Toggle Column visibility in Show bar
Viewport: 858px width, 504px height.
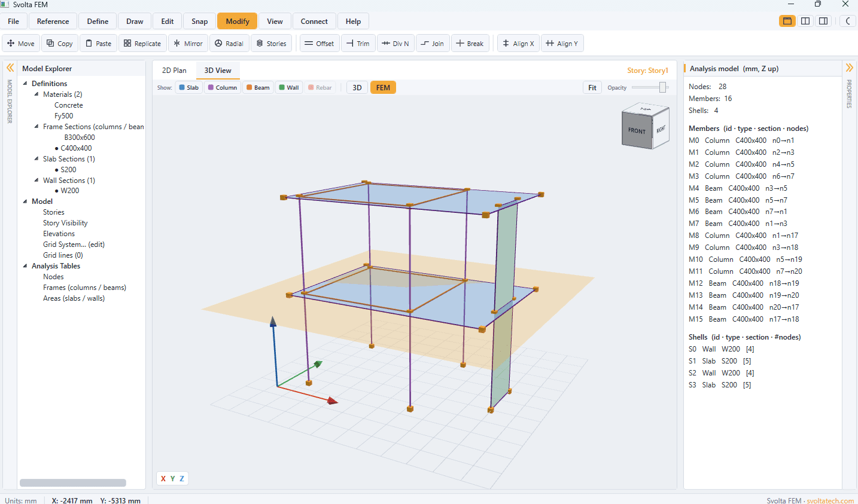coord(223,87)
